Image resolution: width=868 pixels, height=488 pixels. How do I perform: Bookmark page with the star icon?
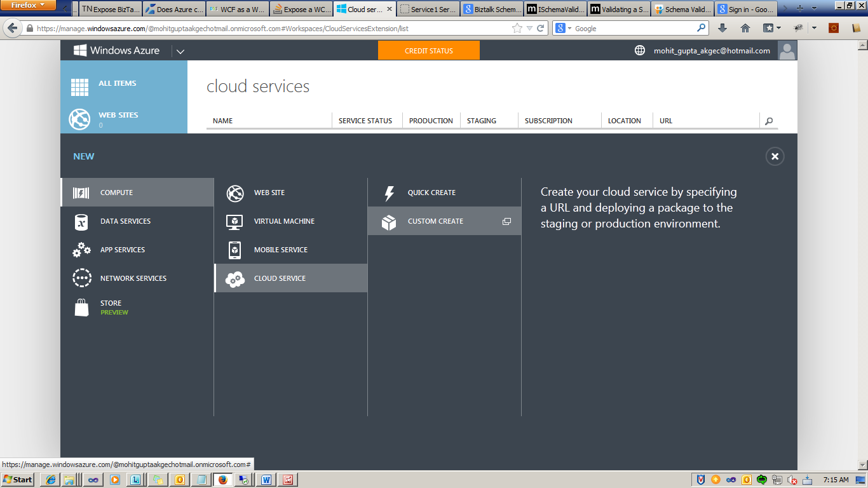pos(517,29)
